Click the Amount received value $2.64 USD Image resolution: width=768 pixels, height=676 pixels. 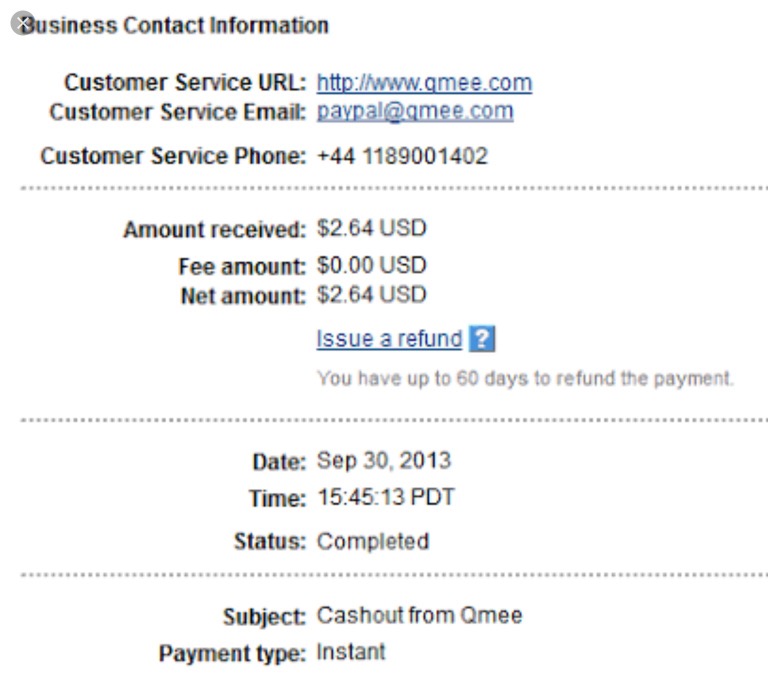pyautogui.click(x=371, y=228)
